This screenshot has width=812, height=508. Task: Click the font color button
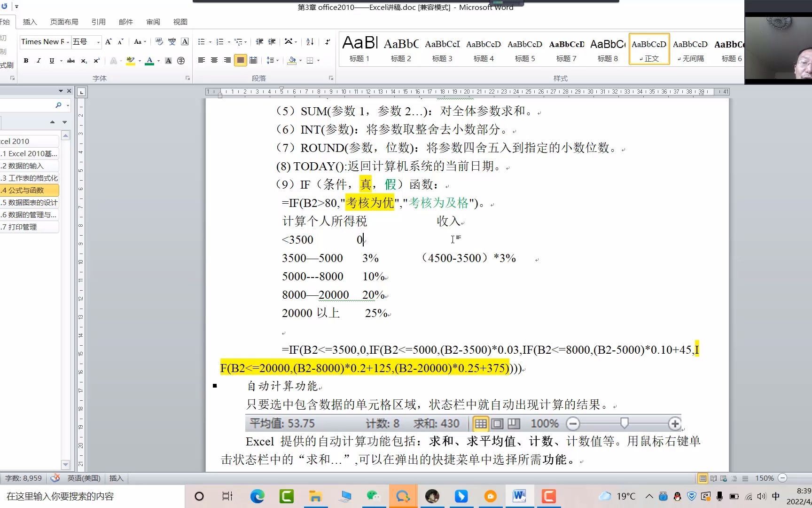[149, 61]
